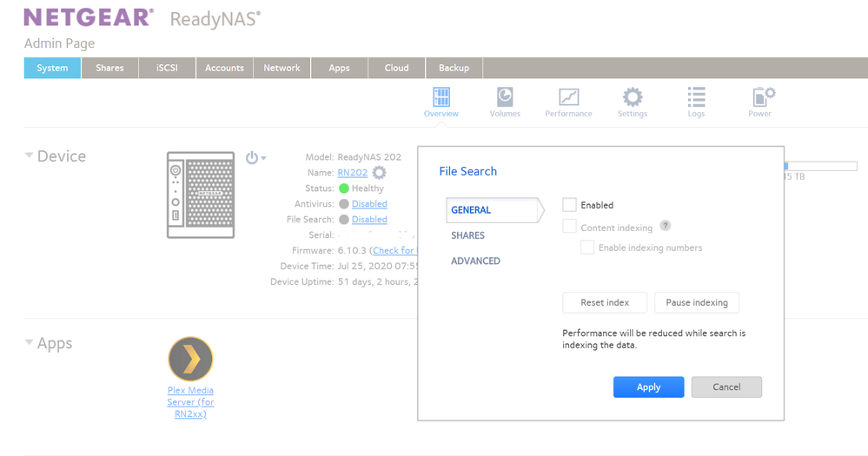The height and width of the screenshot is (456, 868).
Task: Click the Pause indexing button
Action: [696, 303]
